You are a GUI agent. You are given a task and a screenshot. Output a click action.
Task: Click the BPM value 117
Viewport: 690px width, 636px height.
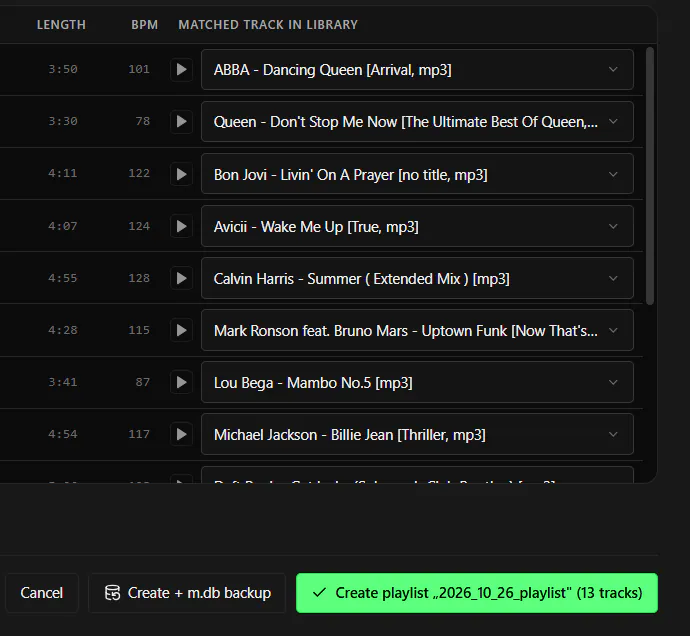(x=139, y=434)
